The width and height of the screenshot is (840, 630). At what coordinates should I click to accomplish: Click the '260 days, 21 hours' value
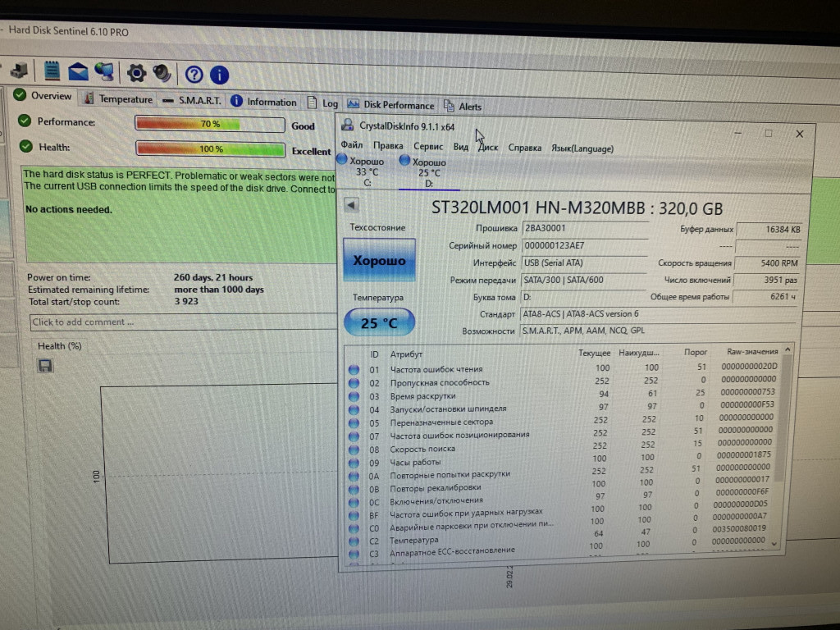[213, 277]
